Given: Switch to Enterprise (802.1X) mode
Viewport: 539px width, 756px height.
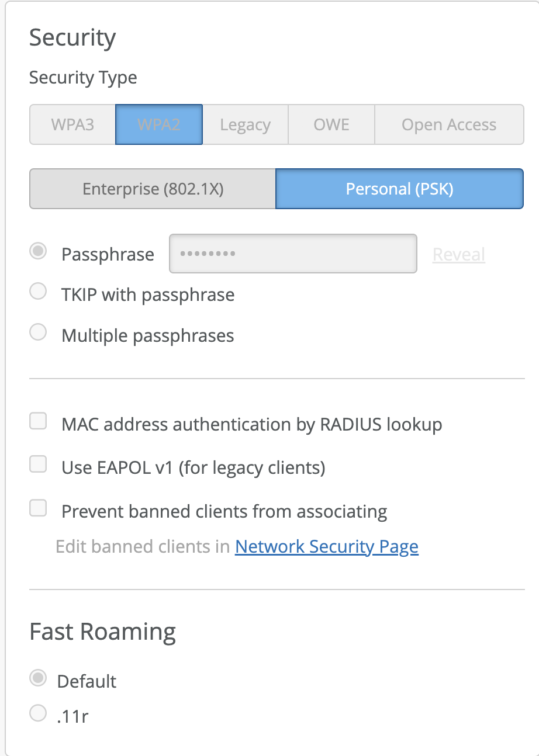Looking at the screenshot, I should [152, 188].
